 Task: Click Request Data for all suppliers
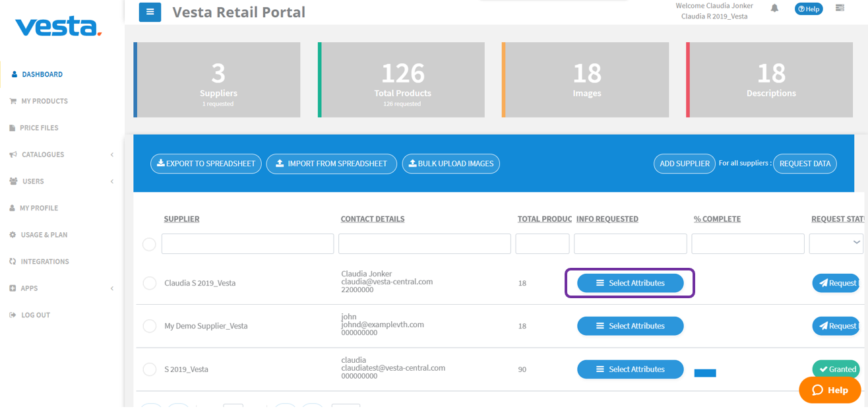[x=805, y=164]
